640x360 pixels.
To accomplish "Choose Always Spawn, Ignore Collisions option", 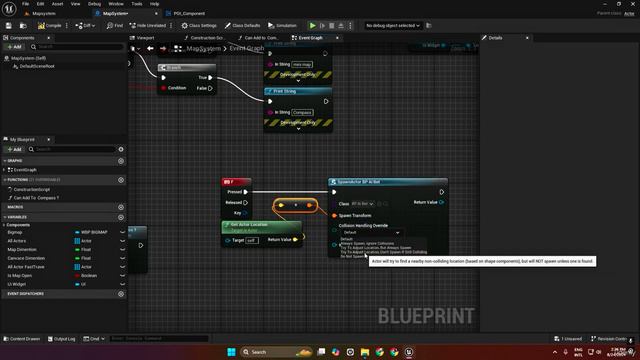I will point(367,243).
